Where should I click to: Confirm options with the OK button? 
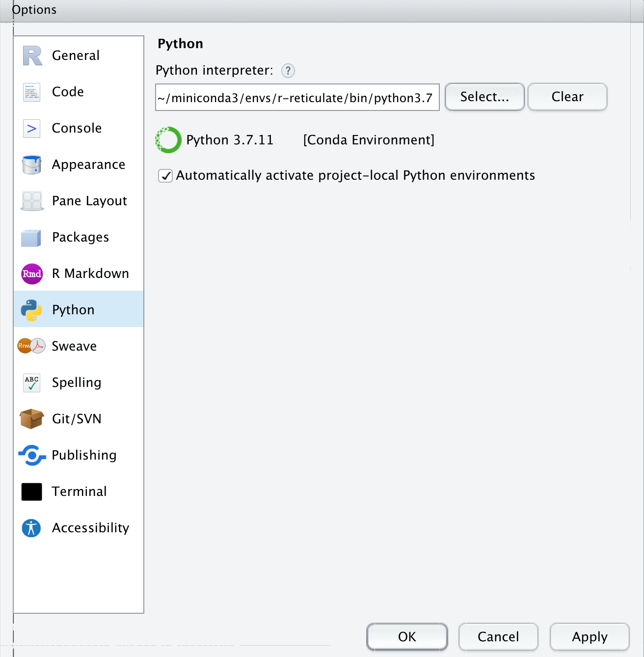tap(407, 637)
